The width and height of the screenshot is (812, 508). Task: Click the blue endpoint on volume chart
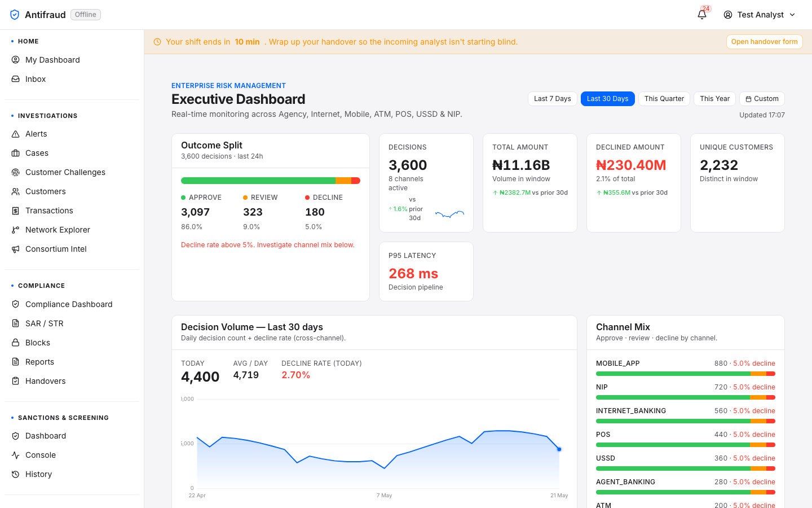(x=559, y=449)
